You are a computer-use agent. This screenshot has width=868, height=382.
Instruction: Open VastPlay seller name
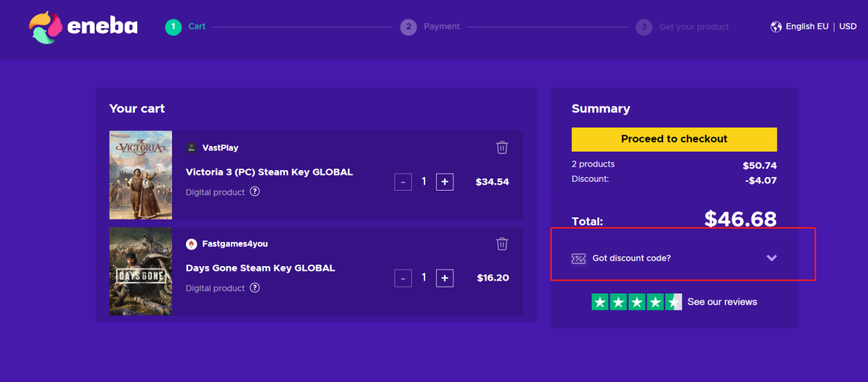220,147
